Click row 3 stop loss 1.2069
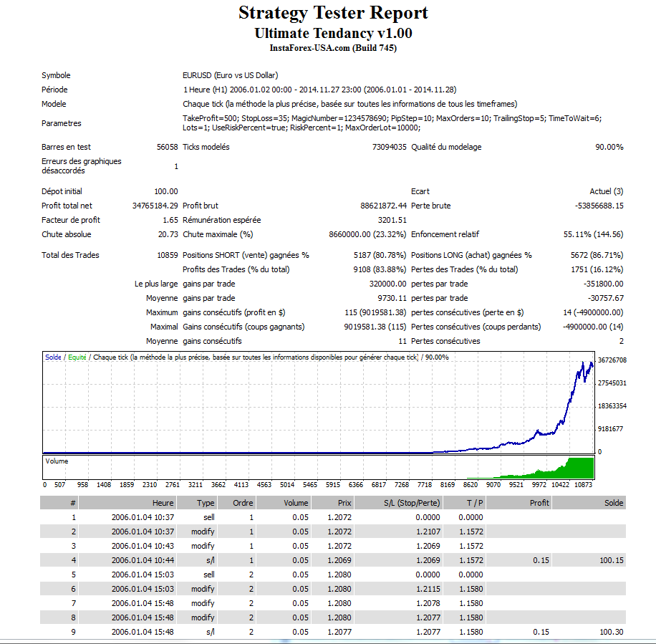This screenshot has height=644, width=656. pos(428,546)
